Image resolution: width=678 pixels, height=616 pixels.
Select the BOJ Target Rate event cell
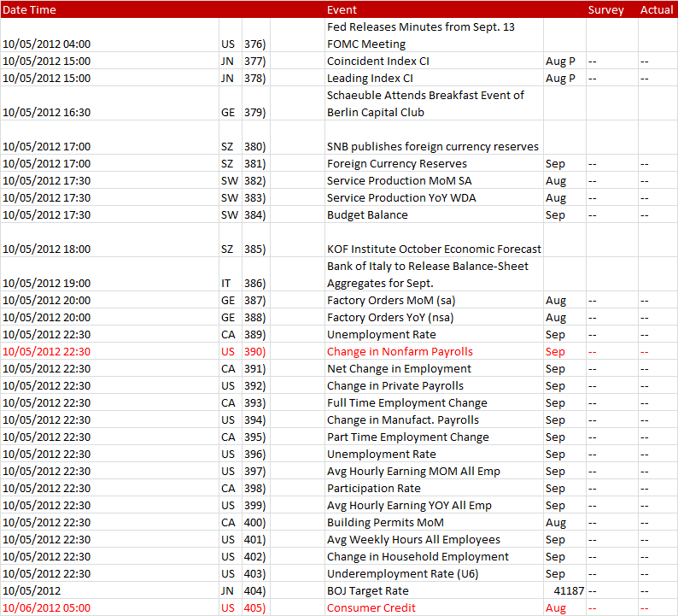point(368,591)
